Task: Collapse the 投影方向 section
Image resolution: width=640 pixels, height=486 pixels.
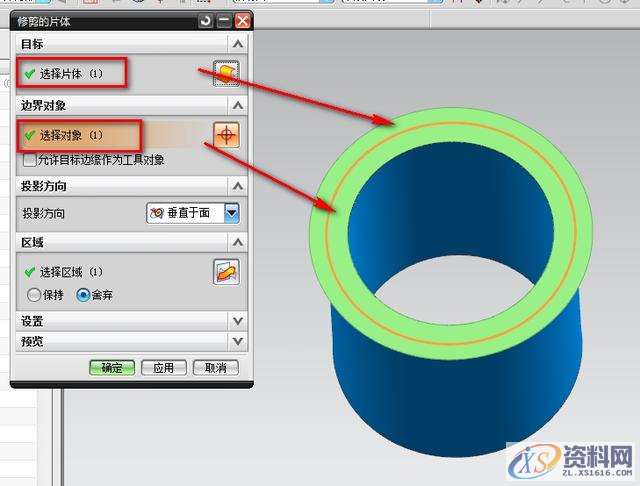Action: point(237,186)
